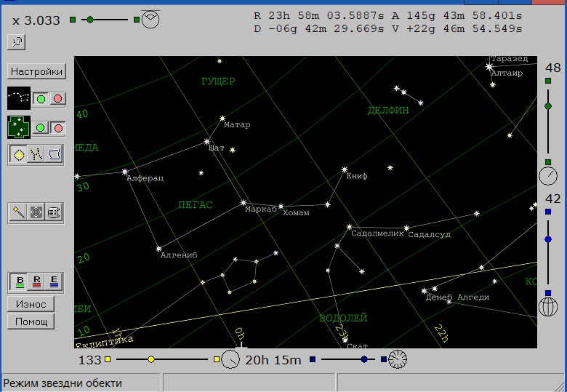Click bottom green square below altitude slider

(x=548, y=162)
